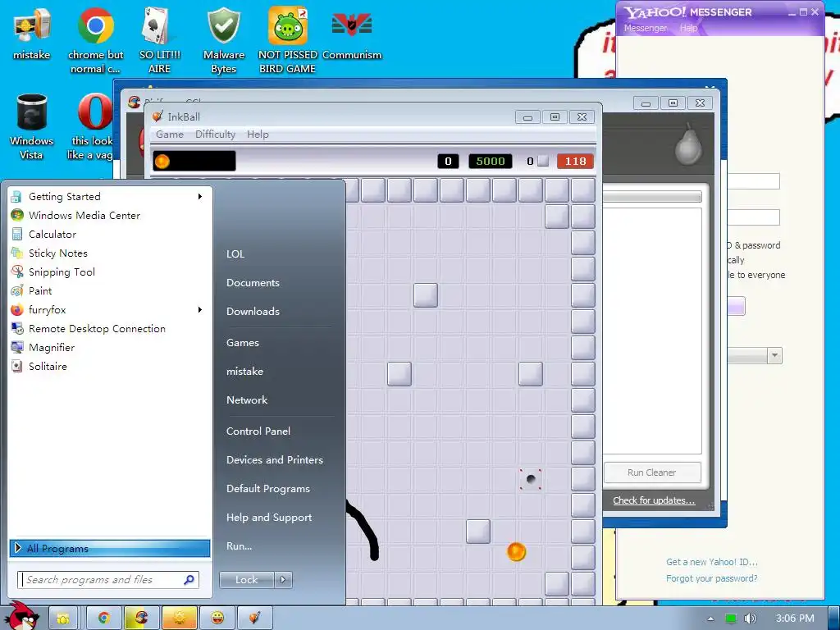Open Control Panel from the Start menu
This screenshot has height=630, width=840.
click(x=258, y=431)
